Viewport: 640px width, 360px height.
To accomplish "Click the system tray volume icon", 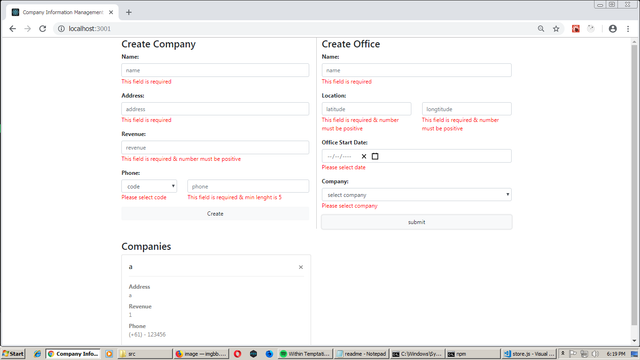I will pyautogui.click(x=596, y=354).
